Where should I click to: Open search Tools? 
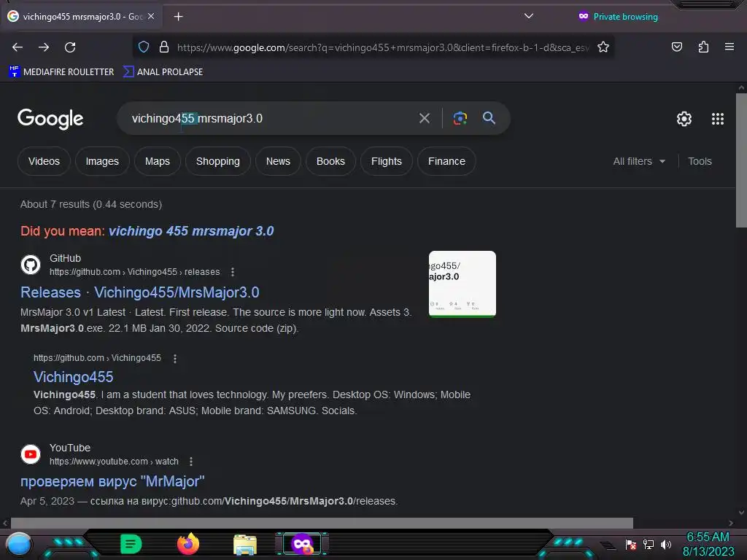[700, 161]
